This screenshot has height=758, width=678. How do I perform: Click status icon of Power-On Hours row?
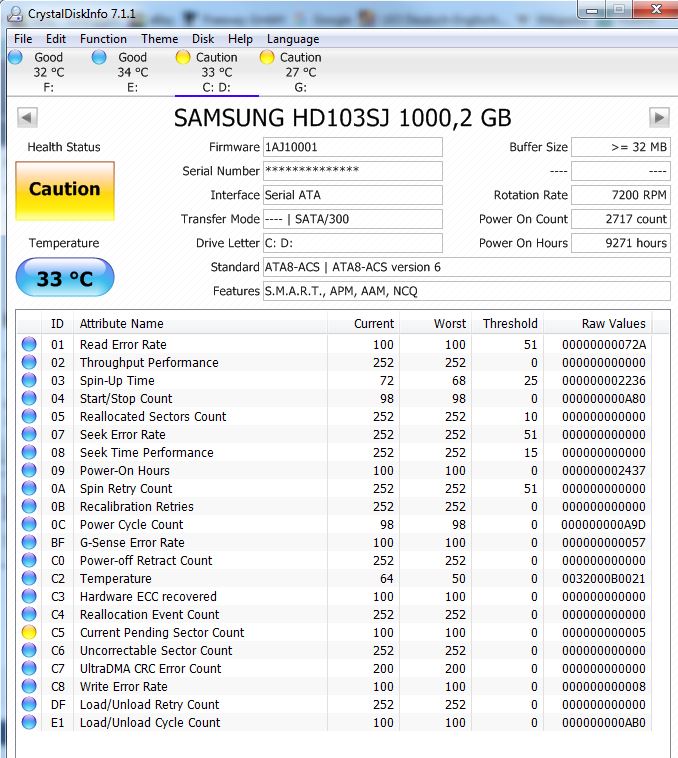(x=29, y=470)
